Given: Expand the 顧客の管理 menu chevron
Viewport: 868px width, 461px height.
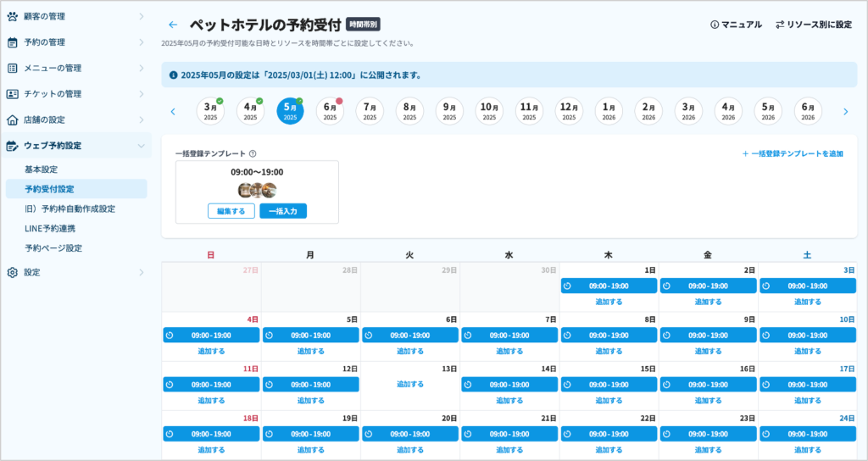Looking at the screenshot, I should pyautogui.click(x=141, y=16).
